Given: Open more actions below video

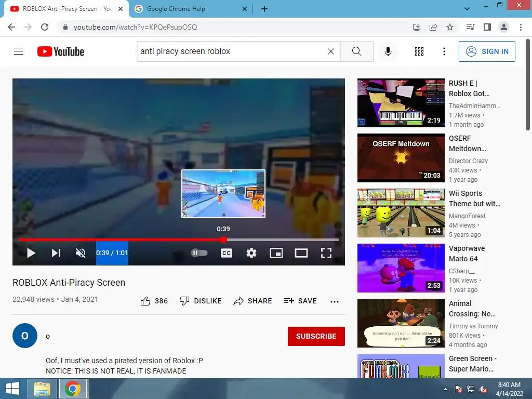Looking at the screenshot, I should pyautogui.click(x=335, y=302).
